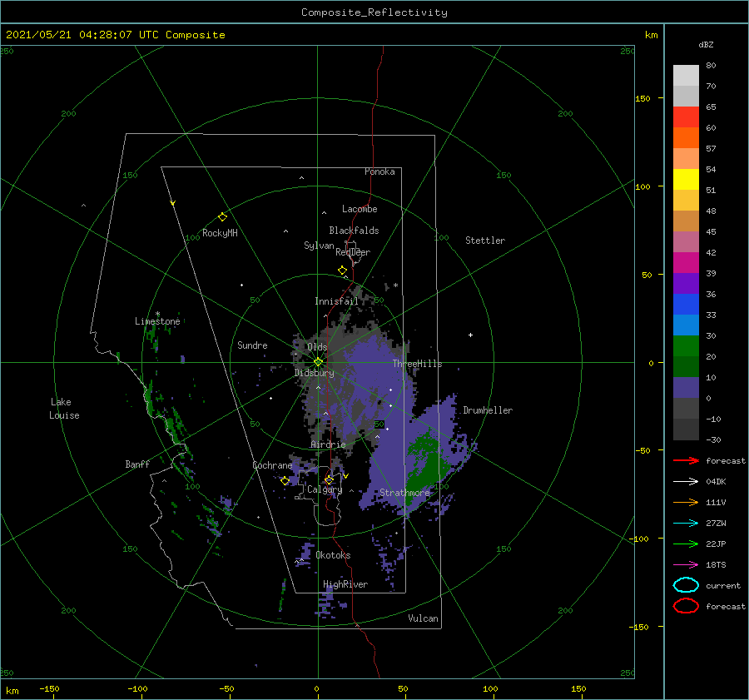Screen dimensions: 749x700
Task: Click the Stettler city label
Action: (485, 241)
